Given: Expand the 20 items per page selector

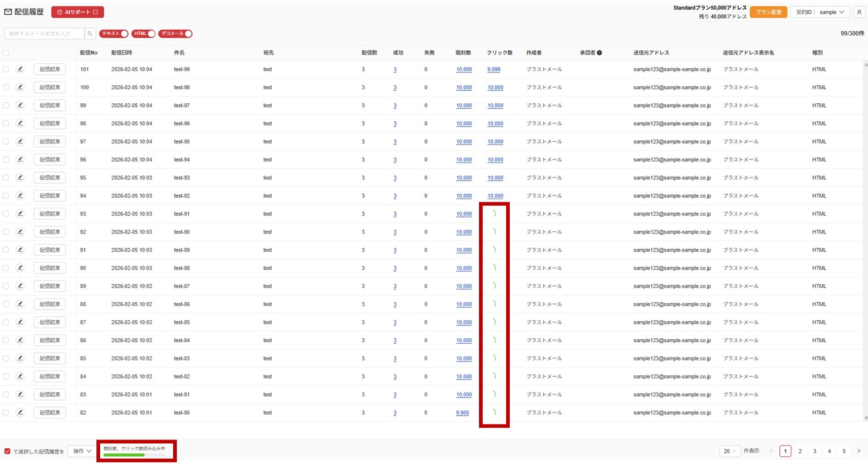Looking at the screenshot, I should coord(729,451).
